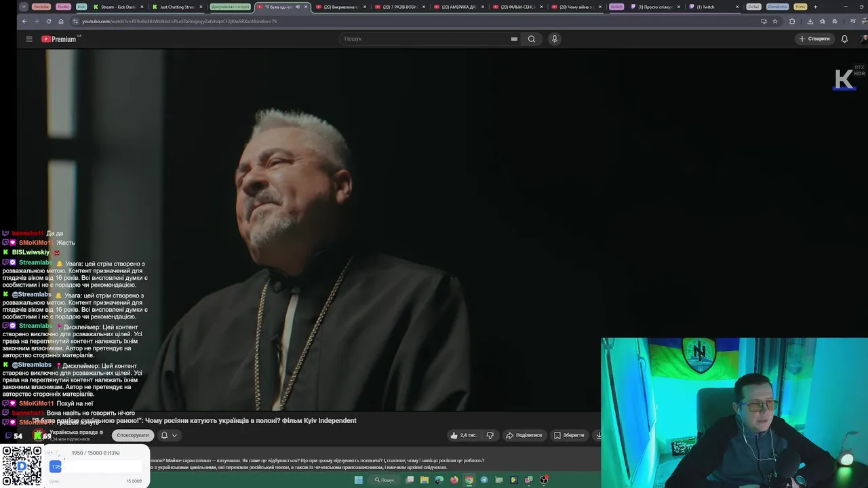
Task: Open taskbar Пошук search box
Action: pos(384,480)
